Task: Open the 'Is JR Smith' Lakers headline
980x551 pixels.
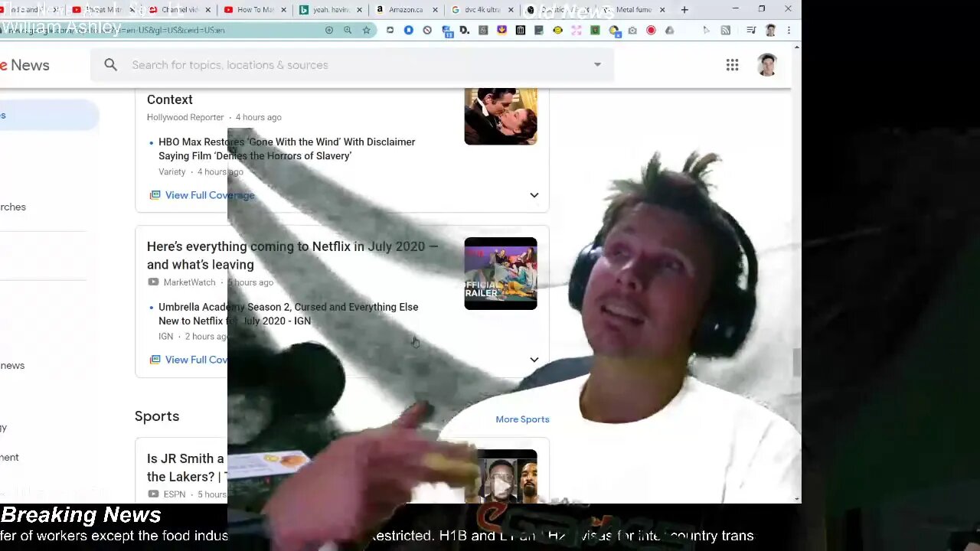Action: coord(187,468)
